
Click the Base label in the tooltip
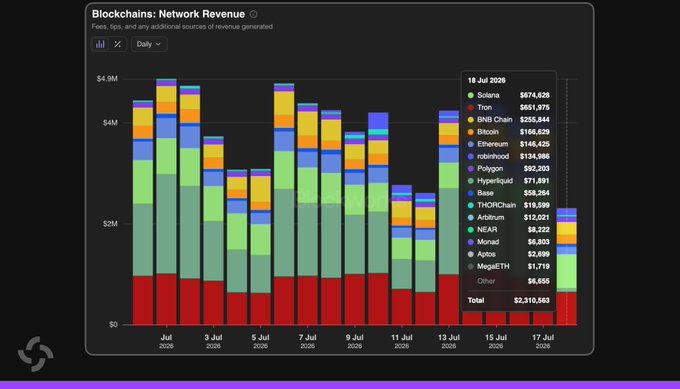coord(485,193)
